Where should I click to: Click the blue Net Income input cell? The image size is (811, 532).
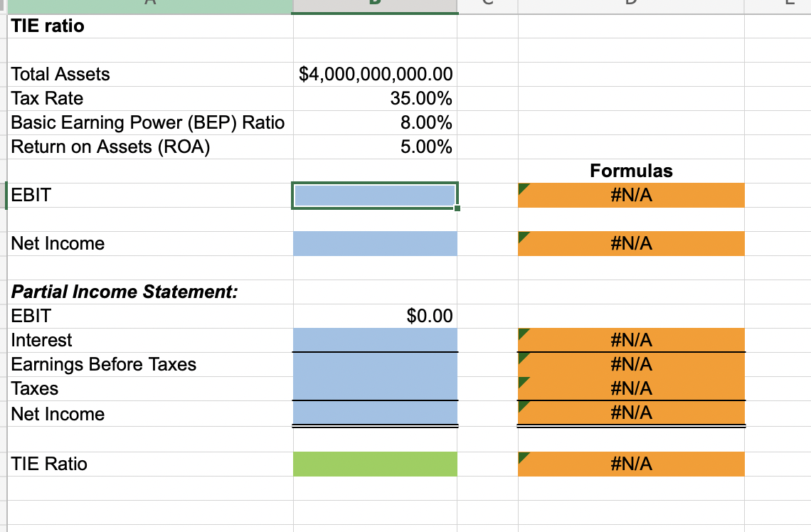coord(375,243)
